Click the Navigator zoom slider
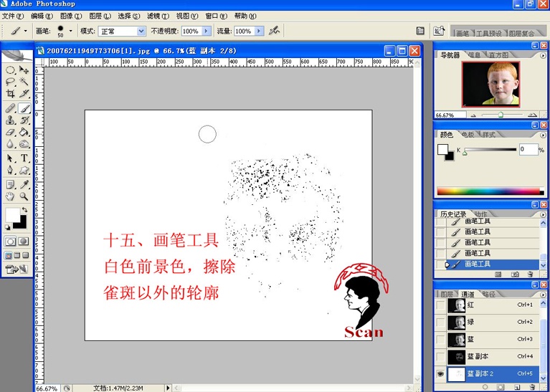 (501, 115)
